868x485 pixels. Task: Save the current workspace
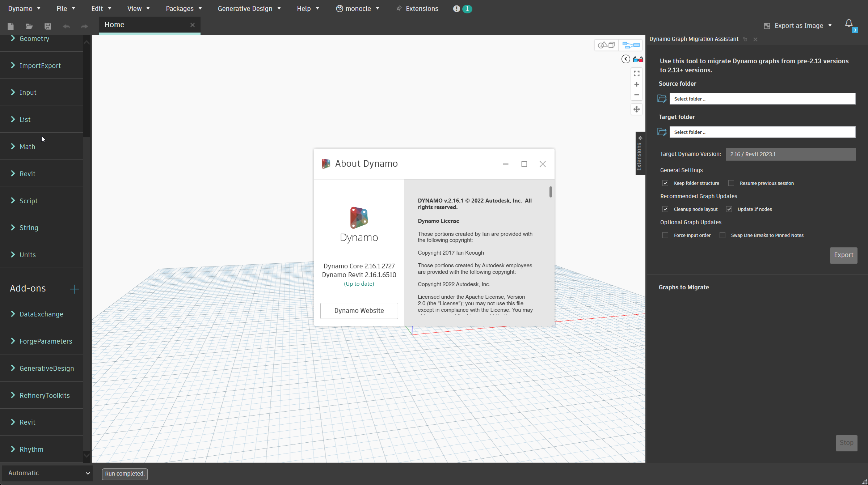coord(47,26)
